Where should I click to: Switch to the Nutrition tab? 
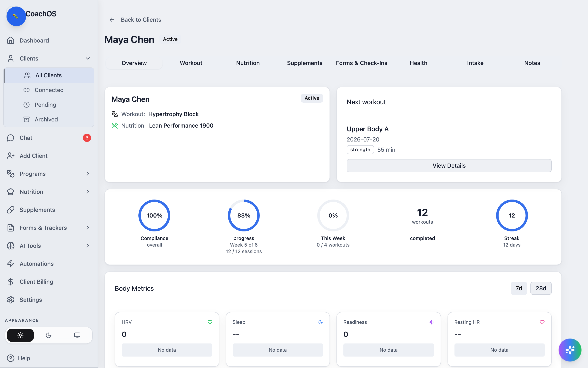(x=248, y=63)
